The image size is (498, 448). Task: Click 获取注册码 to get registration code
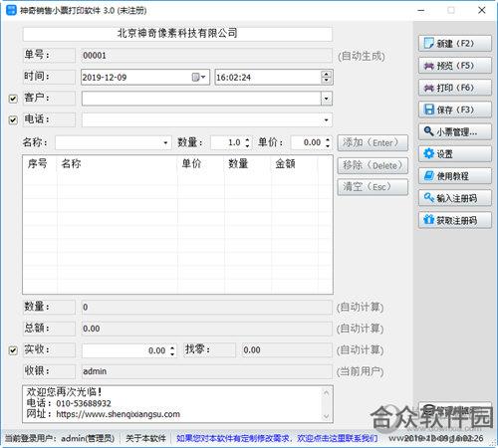point(455,220)
